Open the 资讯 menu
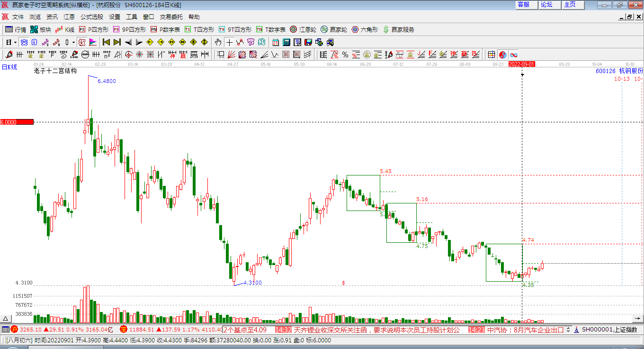This screenshot has height=349, width=644. coord(52,17)
